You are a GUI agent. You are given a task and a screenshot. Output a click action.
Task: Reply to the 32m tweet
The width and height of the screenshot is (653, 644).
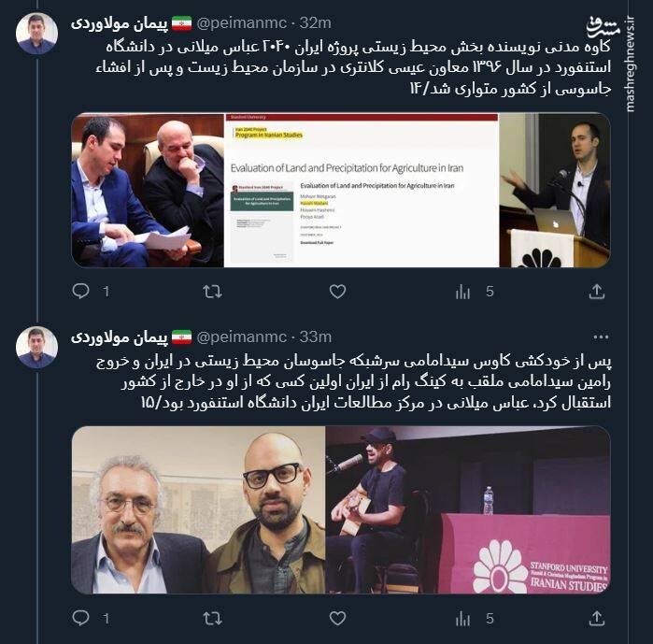coord(80,291)
